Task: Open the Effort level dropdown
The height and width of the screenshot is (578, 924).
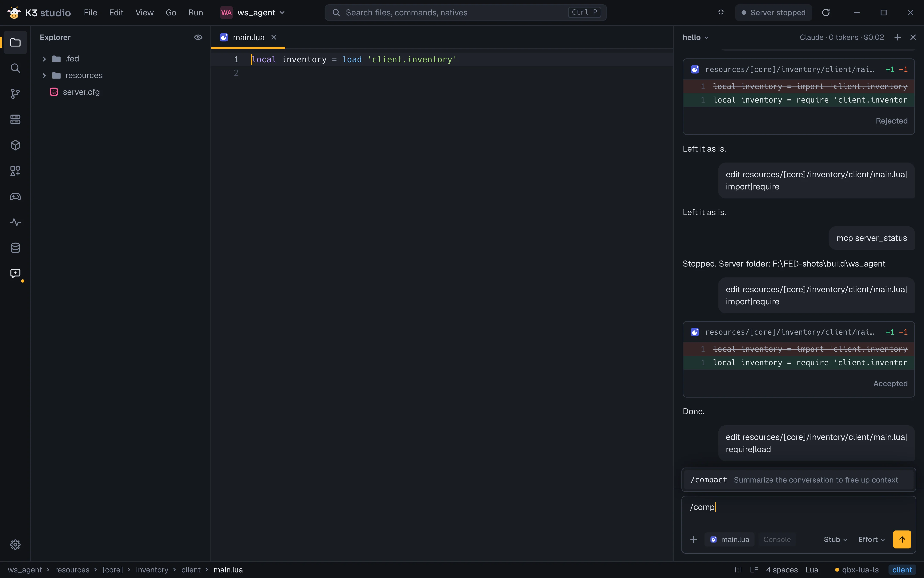Action: click(x=871, y=539)
